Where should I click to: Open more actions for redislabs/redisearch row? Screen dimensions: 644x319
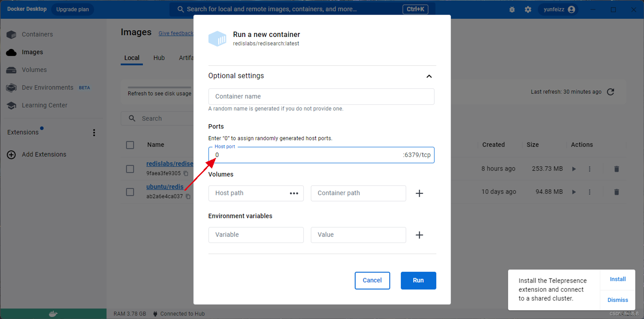590,169
